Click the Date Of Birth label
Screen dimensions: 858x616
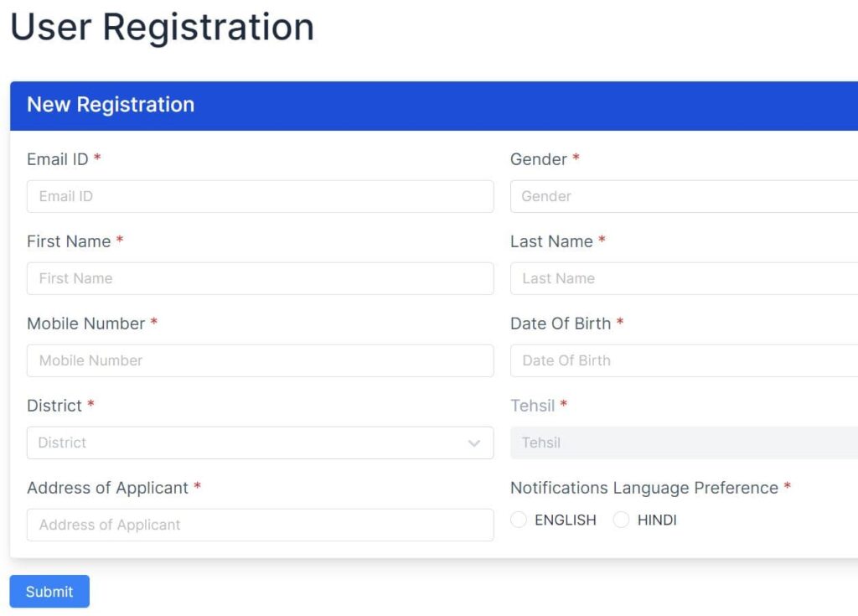click(560, 324)
